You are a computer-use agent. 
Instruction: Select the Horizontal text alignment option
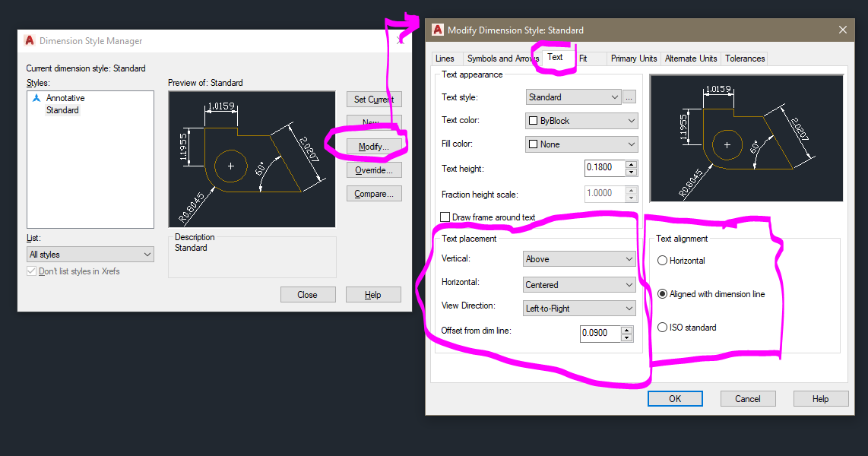click(x=662, y=260)
